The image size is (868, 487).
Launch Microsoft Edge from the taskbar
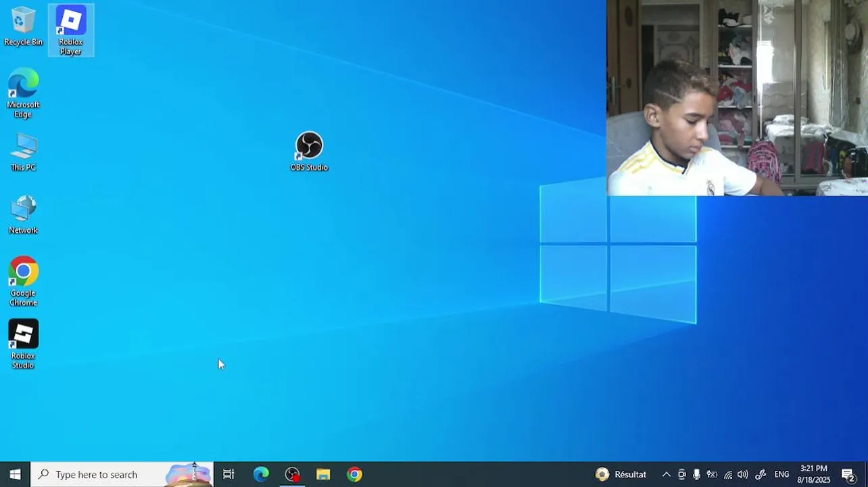click(261, 474)
